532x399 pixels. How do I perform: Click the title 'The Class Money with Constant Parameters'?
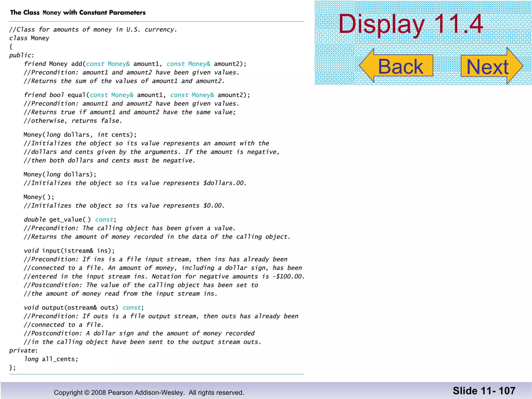[78, 12]
